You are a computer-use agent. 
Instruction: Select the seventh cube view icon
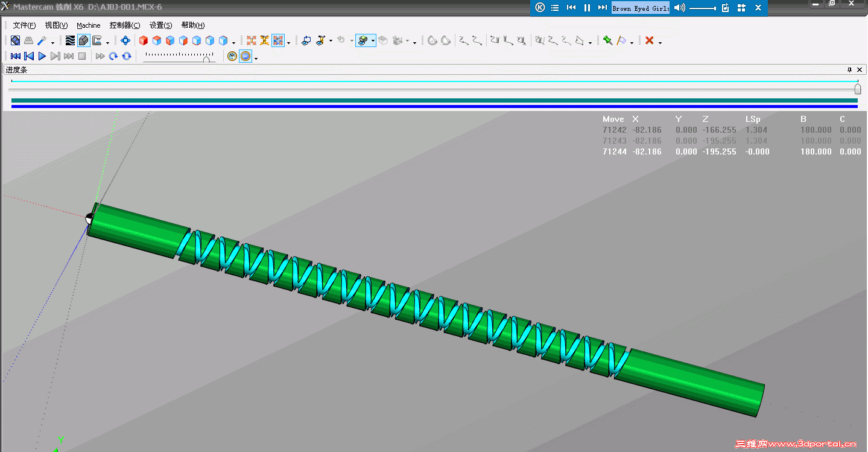pos(223,40)
